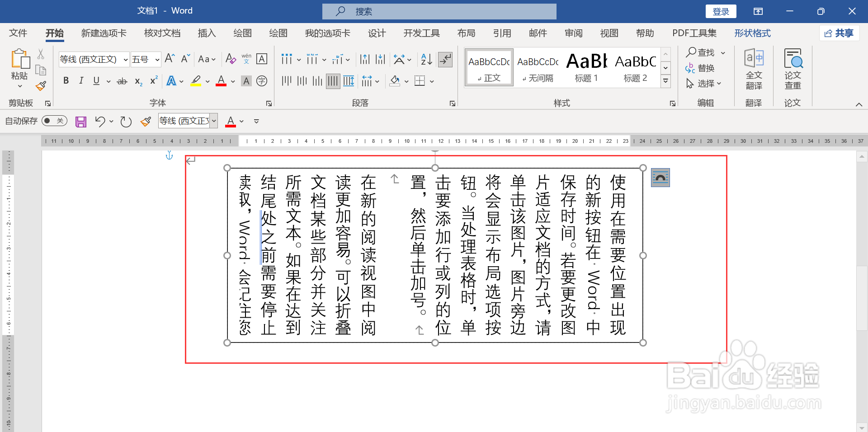Open the phonetic guide (wén) tool
868x432 pixels.
(246, 59)
